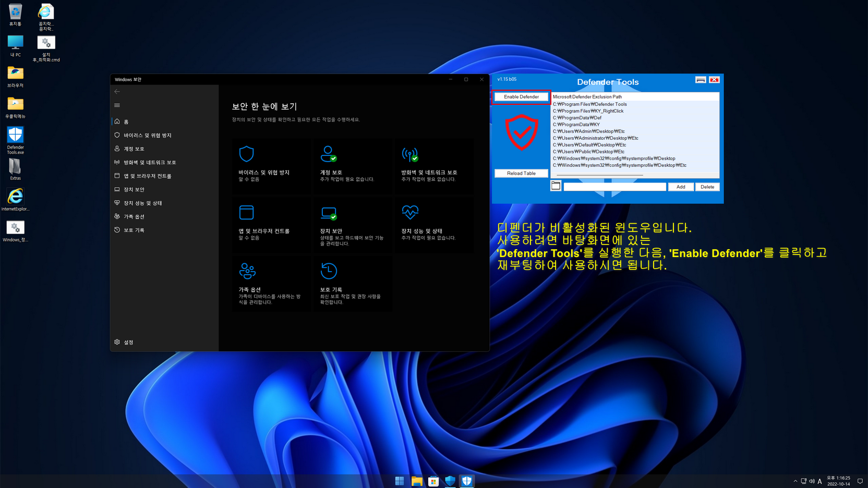Expand the hidden system tray icons chevron
Image resolution: width=868 pixels, height=488 pixels.
(x=795, y=481)
